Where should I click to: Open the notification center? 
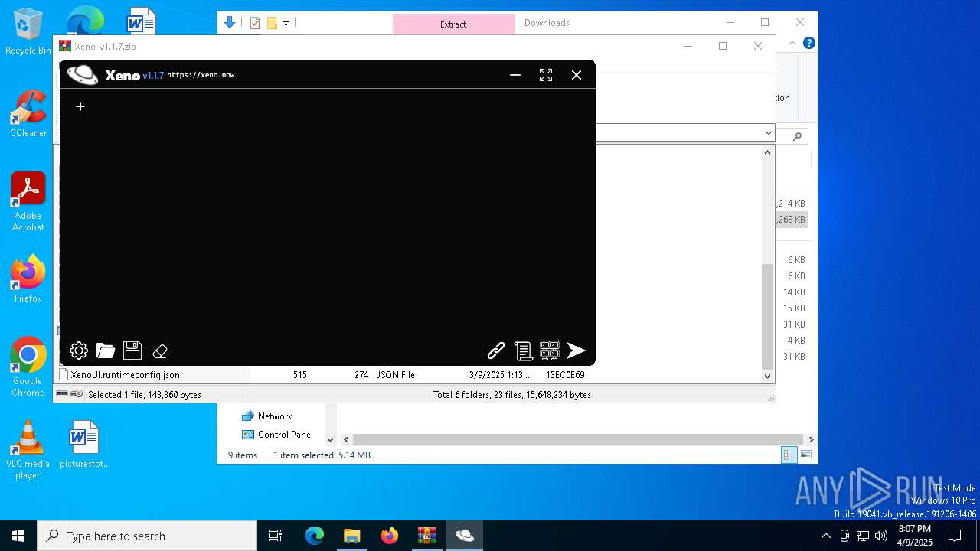955,536
